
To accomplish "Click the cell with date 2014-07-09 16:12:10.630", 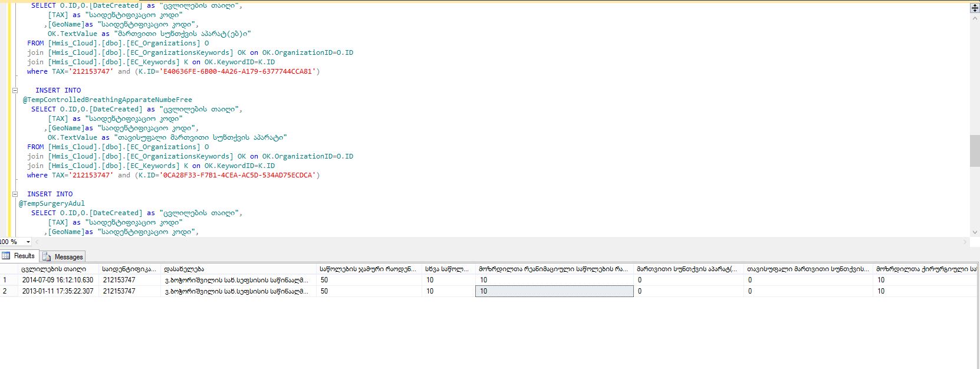I will 58,280.
